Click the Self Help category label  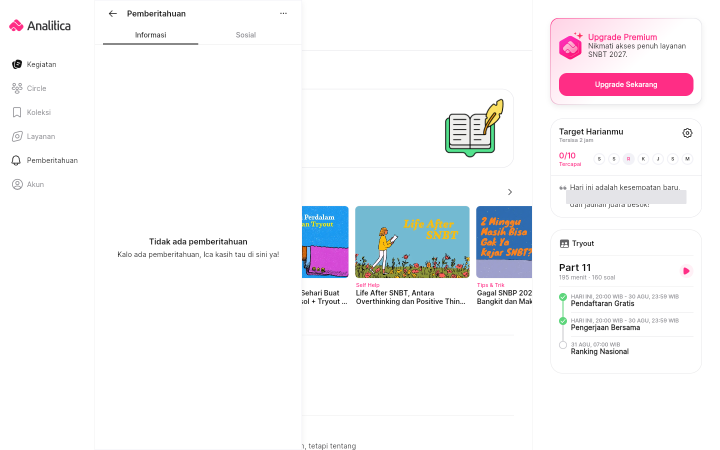pyautogui.click(x=368, y=285)
